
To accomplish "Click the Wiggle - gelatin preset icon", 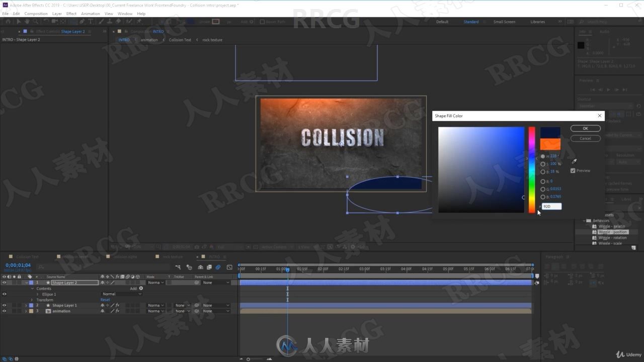I will point(594,226).
